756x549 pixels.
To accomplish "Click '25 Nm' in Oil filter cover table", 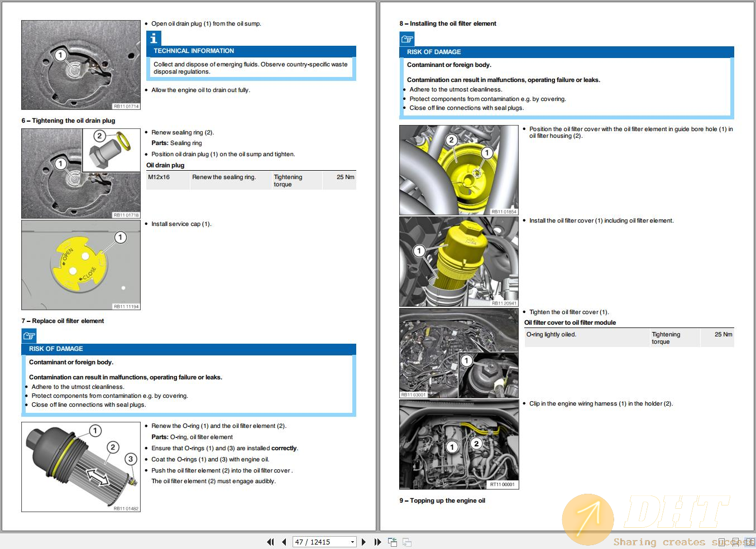I will click(x=724, y=334).
